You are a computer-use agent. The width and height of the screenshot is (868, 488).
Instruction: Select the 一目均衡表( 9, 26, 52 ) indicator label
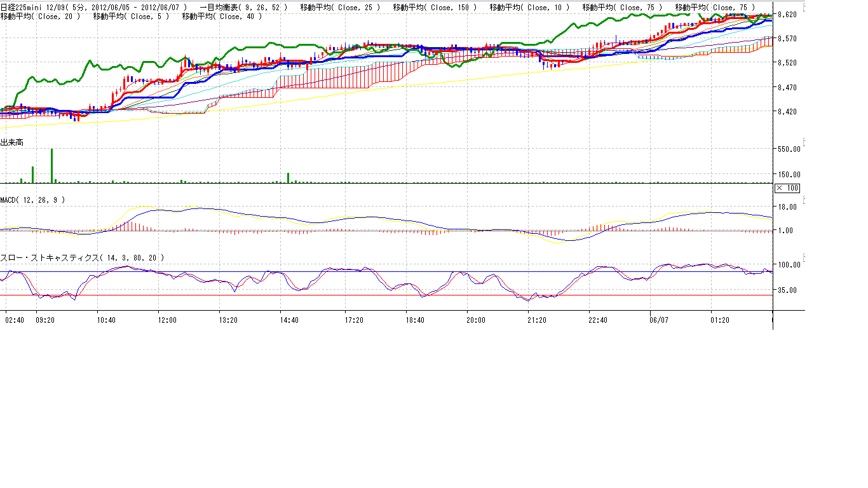(x=243, y=7)
